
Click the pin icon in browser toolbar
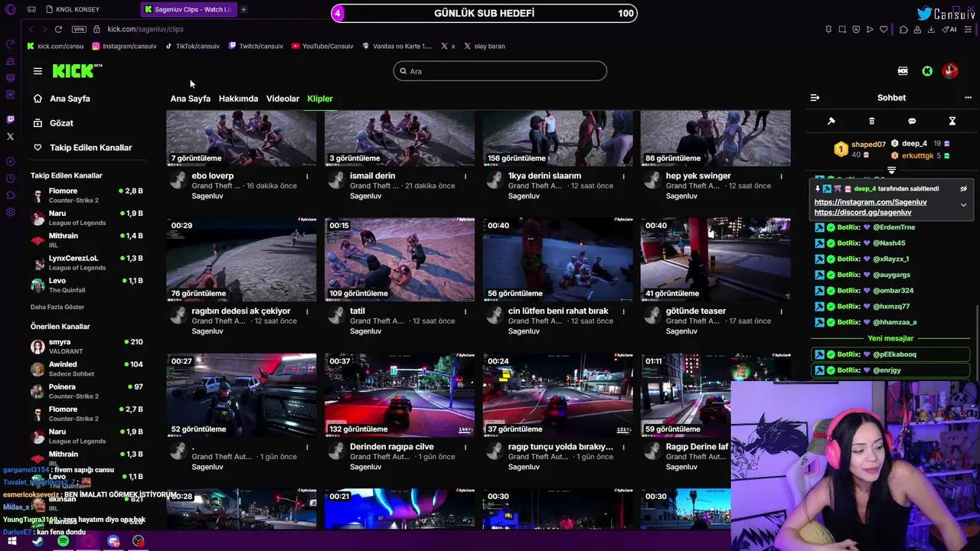click(x=828, y=29)
